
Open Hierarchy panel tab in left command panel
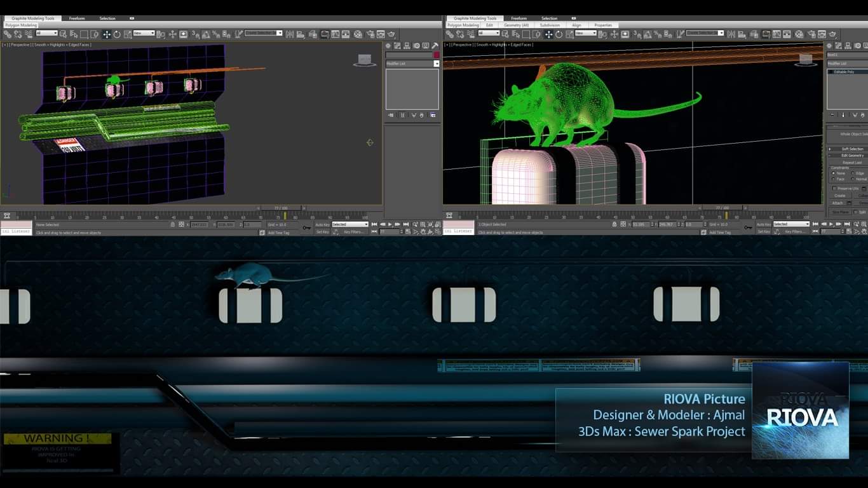pyautogui.click(x=407, y=45)
